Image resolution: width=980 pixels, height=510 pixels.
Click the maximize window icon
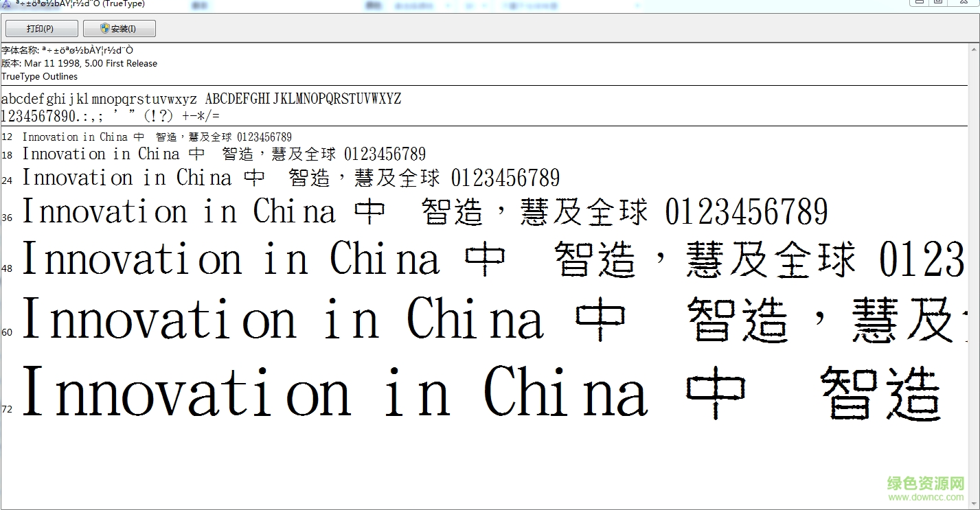click(939, 3)
